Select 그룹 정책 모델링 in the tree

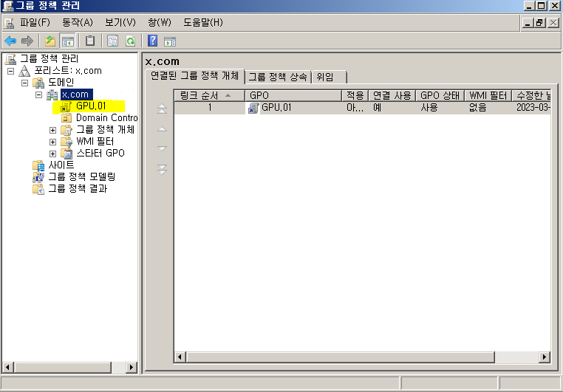click(x=82, y=177)
